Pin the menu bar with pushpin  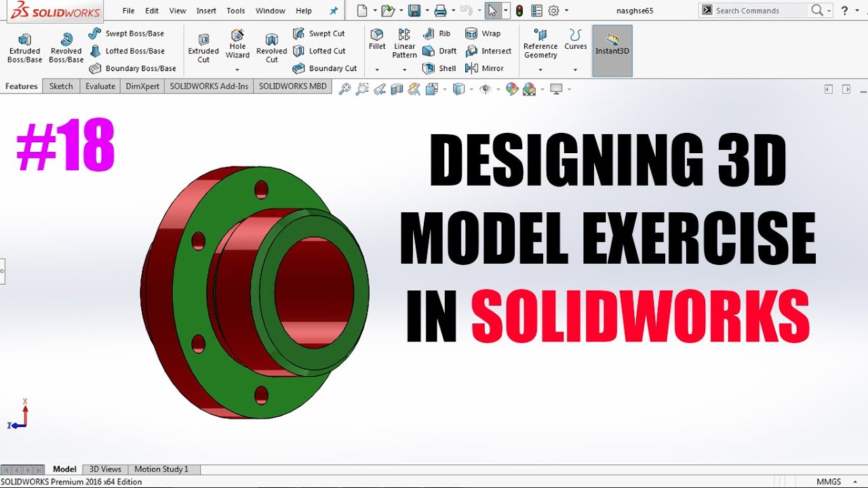tap(333, 11)
